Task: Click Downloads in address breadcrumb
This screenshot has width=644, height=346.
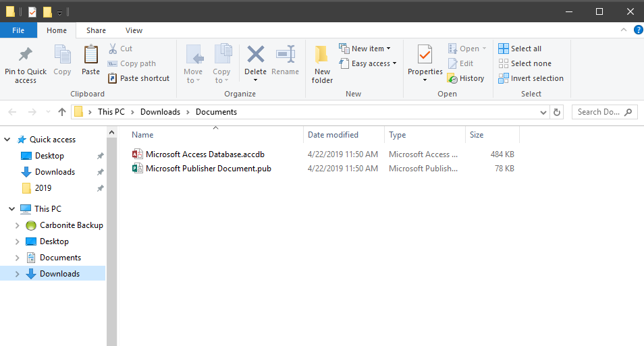Action: 160,112
